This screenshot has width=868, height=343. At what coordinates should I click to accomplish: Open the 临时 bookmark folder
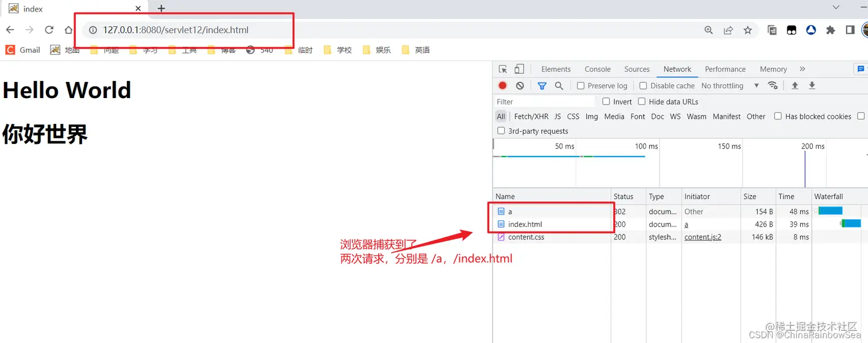[x=299, y=50]
